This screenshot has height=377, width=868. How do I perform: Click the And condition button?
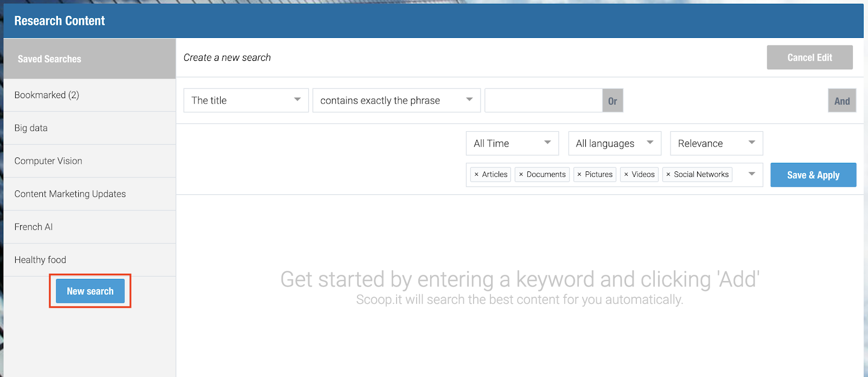pyautogui.click(x=842, y=101)
